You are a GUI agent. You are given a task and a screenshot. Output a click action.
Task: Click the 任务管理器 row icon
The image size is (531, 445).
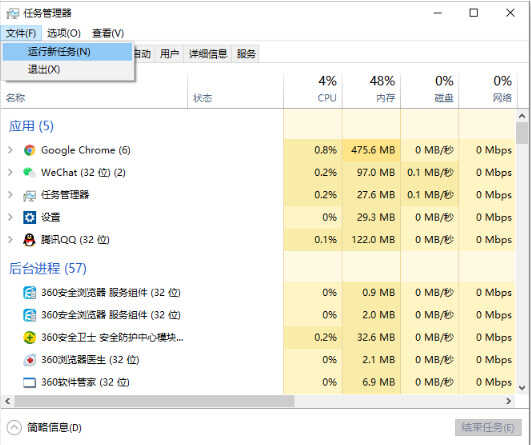point(29,195)
